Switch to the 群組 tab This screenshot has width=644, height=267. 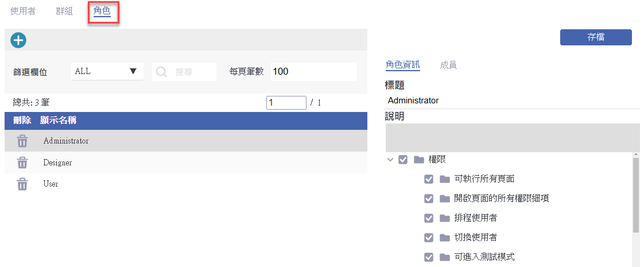tap(64, 11)
